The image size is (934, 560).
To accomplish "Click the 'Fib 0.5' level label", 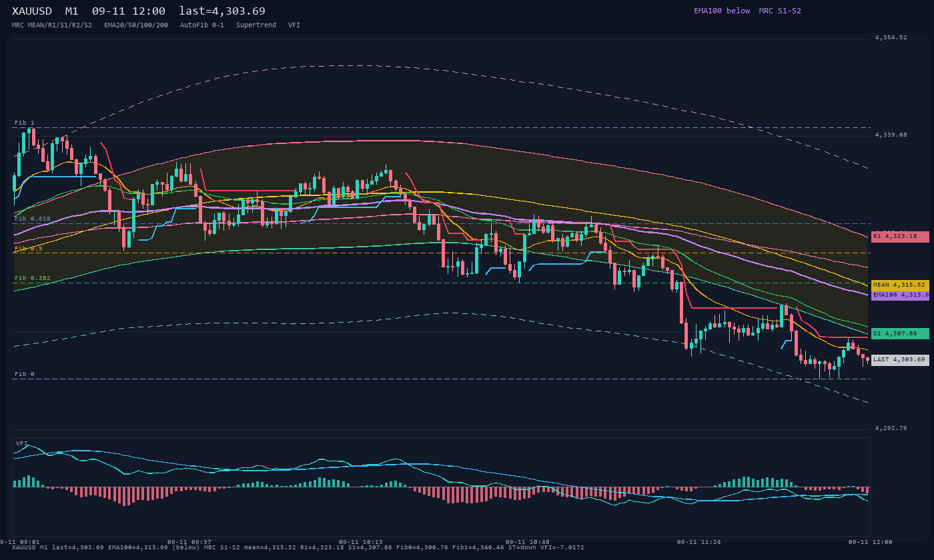I will 29,248.
